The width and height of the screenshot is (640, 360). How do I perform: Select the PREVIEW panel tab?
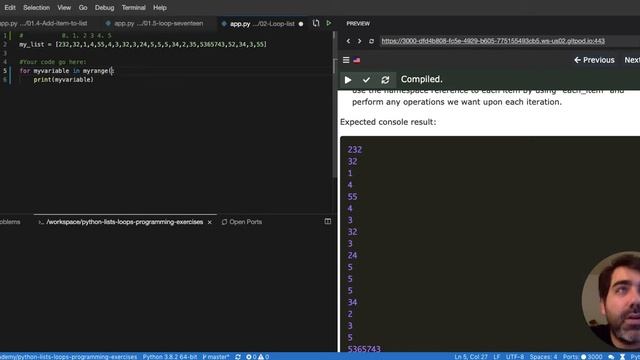(x=358, y=24)
